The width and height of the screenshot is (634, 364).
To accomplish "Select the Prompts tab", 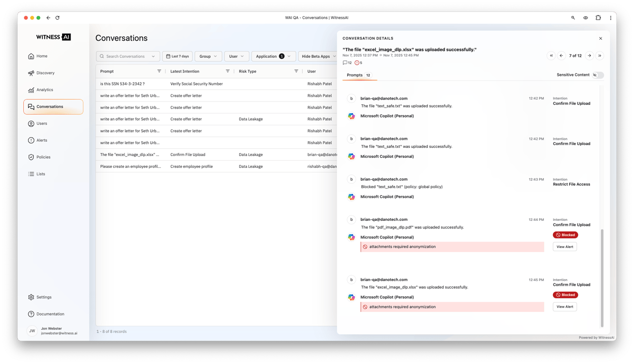I will pos(359,75).
